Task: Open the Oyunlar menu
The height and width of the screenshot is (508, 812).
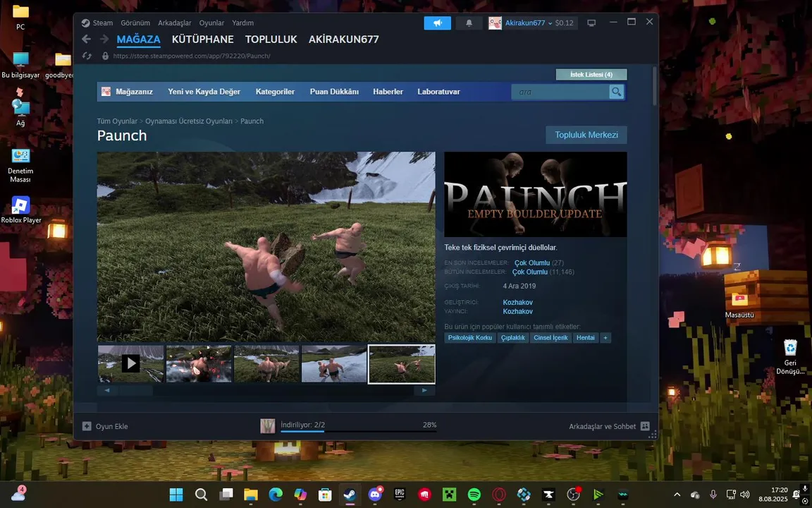Action: [x=211, y=23]
